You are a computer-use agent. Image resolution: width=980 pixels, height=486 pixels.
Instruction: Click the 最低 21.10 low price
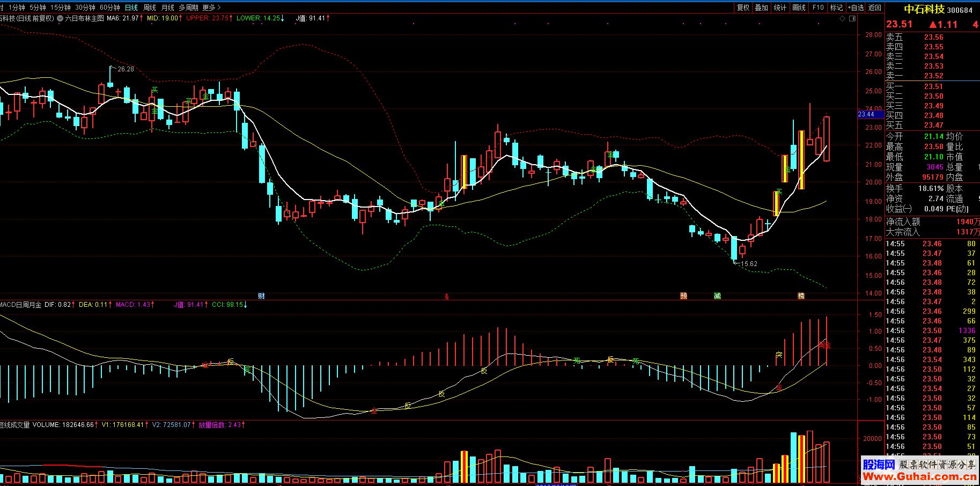point(915,157)
